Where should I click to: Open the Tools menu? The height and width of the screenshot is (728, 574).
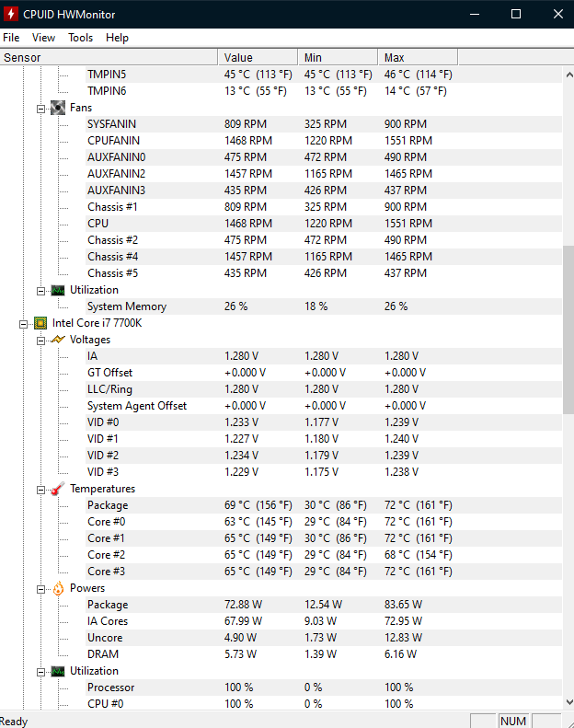tap(80, 38)
